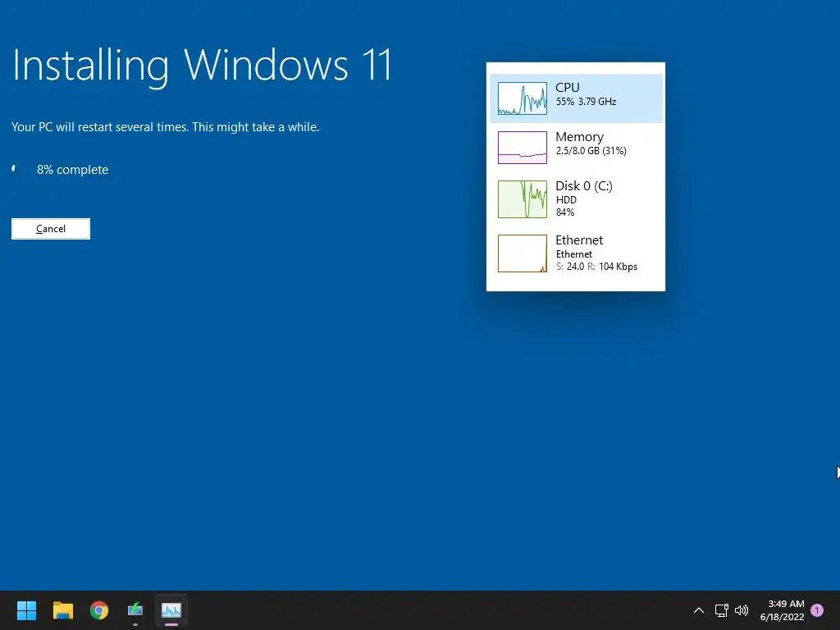Screen dimensions: 840x630
Task: Open the Windows Start menu
Action: 26,610
